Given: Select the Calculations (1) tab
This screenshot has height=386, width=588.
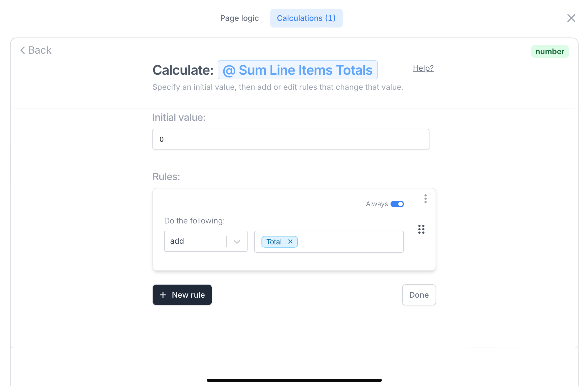Looking at the screenshot, I should pyautogui.click(x=306, y=18).
